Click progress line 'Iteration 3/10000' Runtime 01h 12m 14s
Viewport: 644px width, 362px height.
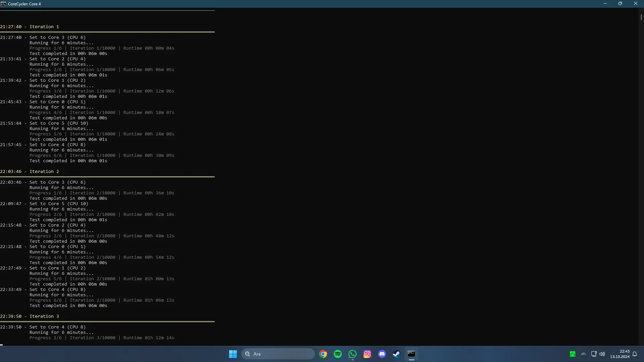coord(102,338)
